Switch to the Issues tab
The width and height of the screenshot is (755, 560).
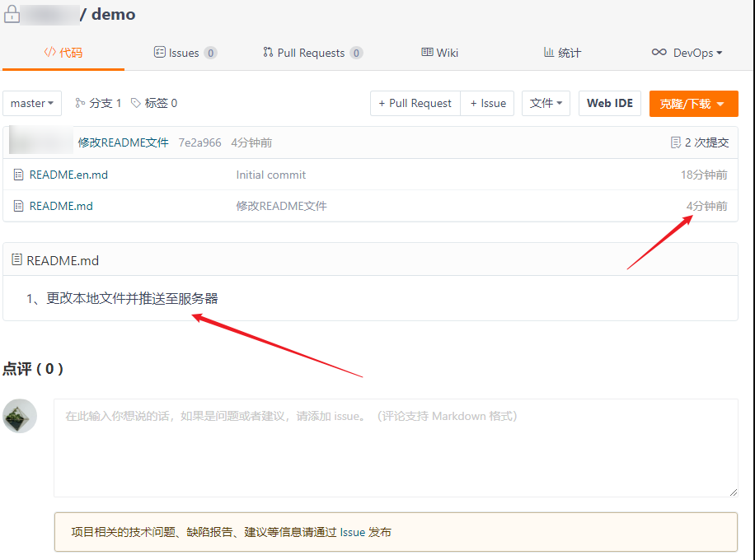click(185, 53)
